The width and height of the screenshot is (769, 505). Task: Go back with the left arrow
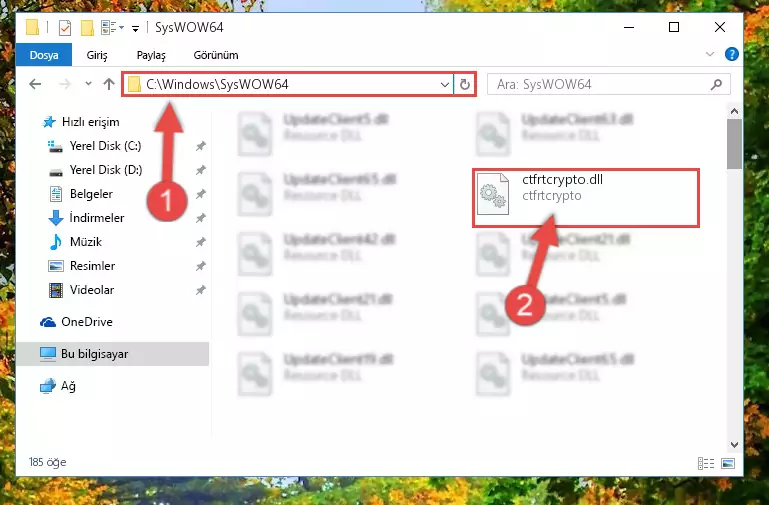click(35, 84)
